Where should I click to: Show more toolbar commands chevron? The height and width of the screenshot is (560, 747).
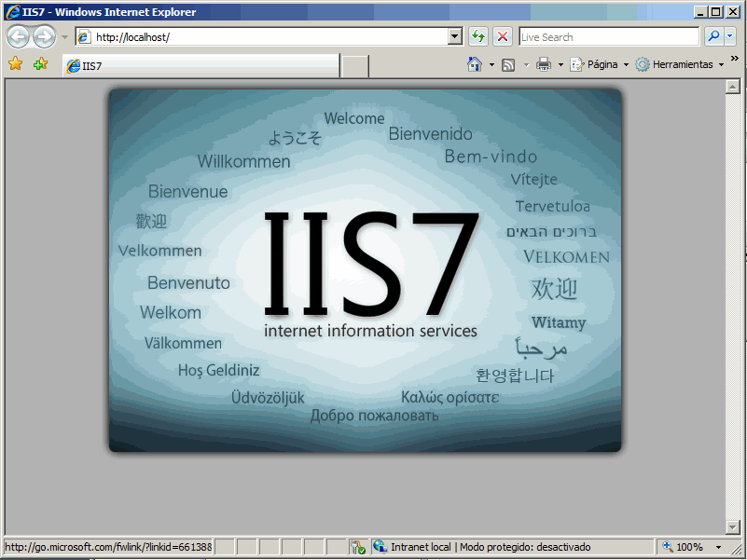[735, 59]
